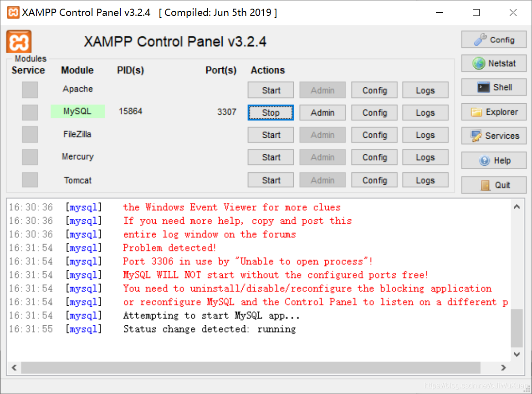Screen dimensions: 532x394
Task: Click log line 'entire log window on the forums'
Action: click(210, 234)
